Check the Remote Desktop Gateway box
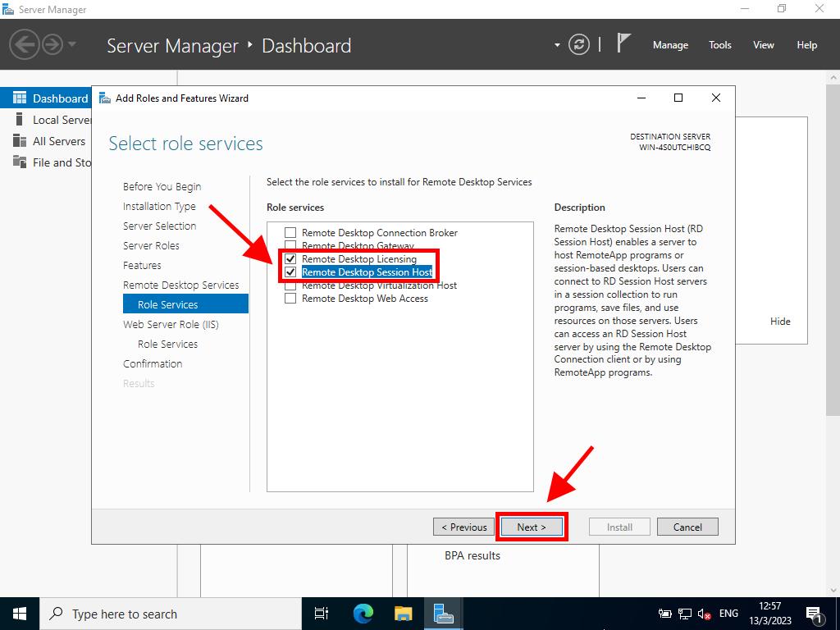840x630 pixels. click(x=290, y=244)
